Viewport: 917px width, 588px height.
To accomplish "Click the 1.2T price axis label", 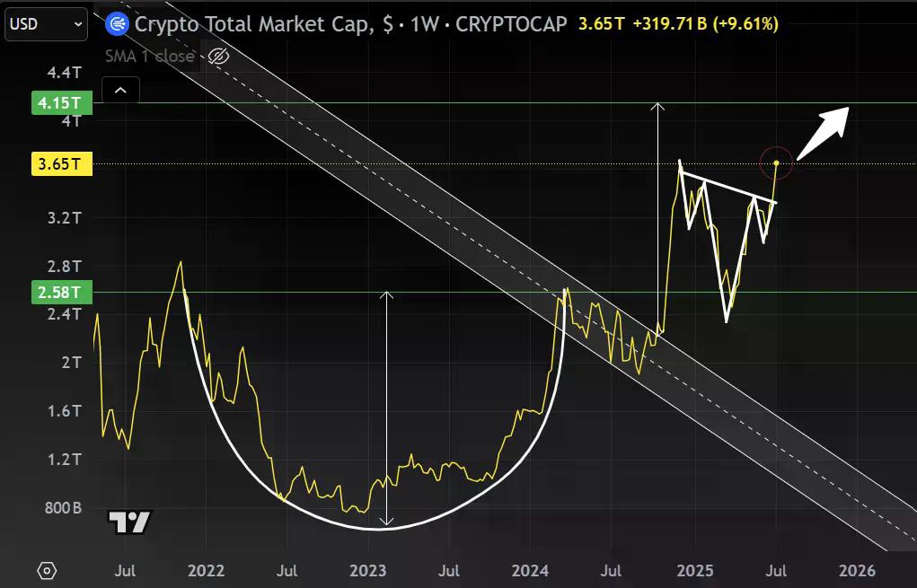I will pyautogui.click(x=65, y=460).
